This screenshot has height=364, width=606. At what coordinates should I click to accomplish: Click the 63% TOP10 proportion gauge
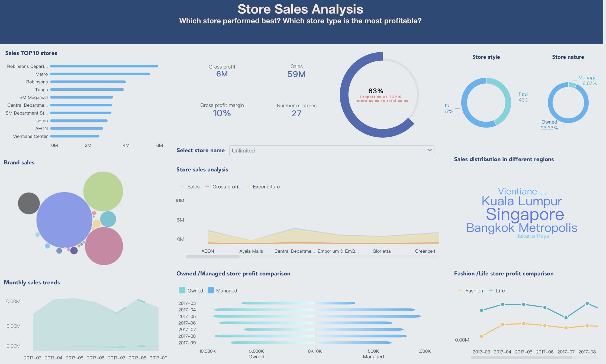pyautogui.click(x=379, y=95)
